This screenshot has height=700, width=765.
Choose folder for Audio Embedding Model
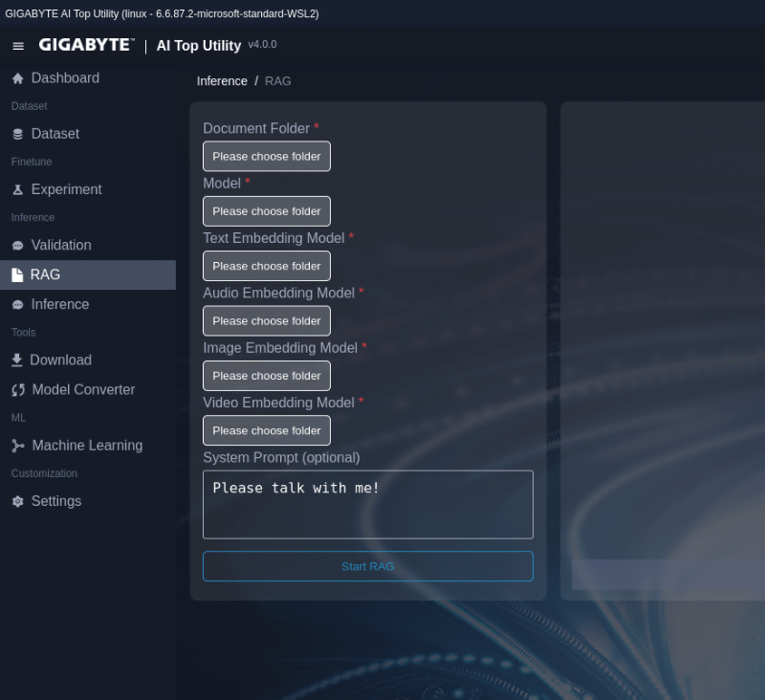[267, 321]
